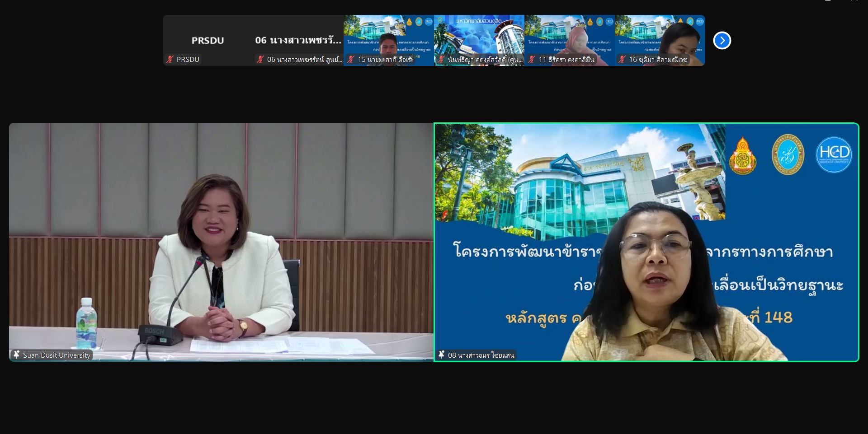Click muted mic icon on 06 นางสาวเพชรรัตน์
868x434 pixels.
(260, 59)
